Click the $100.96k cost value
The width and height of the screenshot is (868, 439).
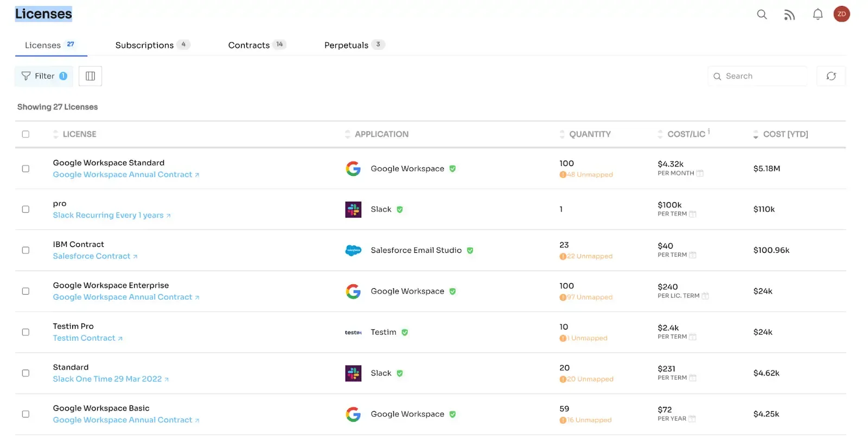[x=771, y=250]
